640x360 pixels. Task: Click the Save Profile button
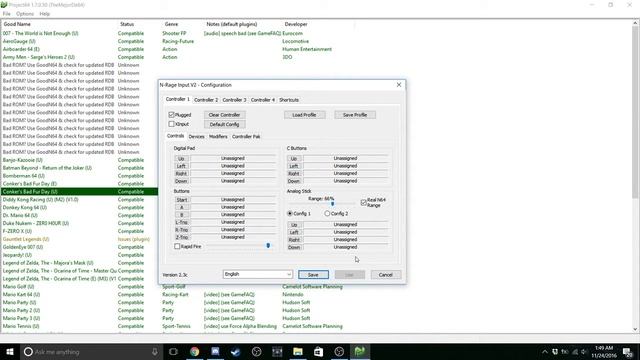pyautogui.click(x=355, y=115)
